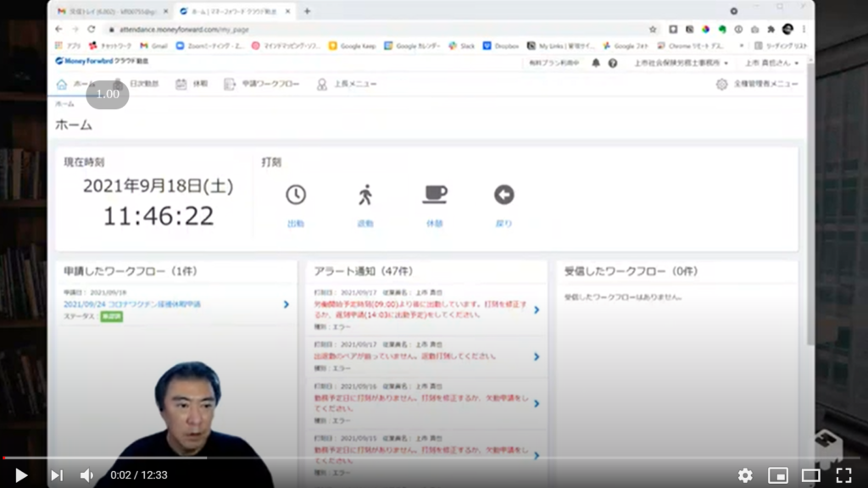
Task: Click the 出勤 clock-in icon
Action: [x=295, y=196]
